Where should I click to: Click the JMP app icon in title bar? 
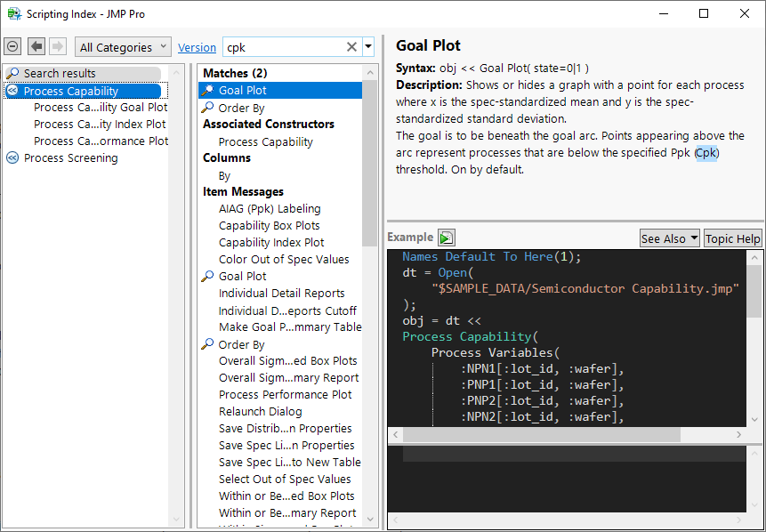(x=13, y=13)
